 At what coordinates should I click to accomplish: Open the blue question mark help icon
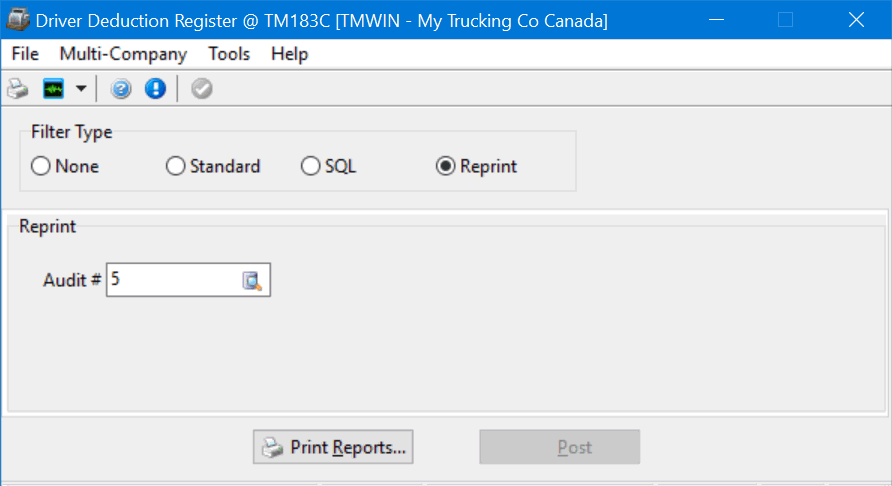click(121, 89)
